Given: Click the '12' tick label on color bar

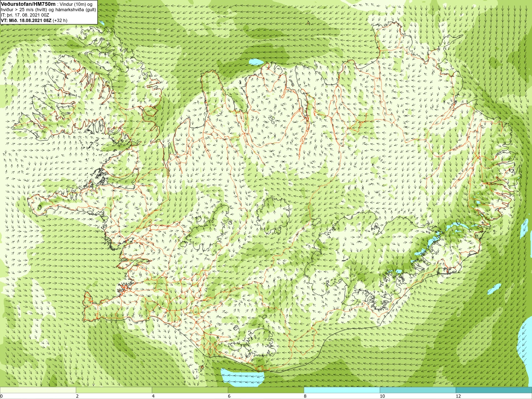Looking at the screenshot, I should (458, 397).
